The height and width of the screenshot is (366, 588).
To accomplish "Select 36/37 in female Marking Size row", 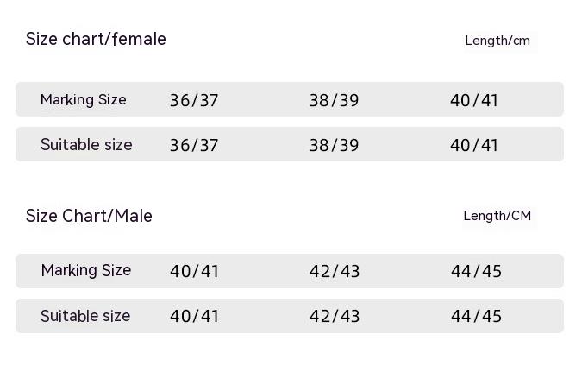I will click(x=194, y=100).
